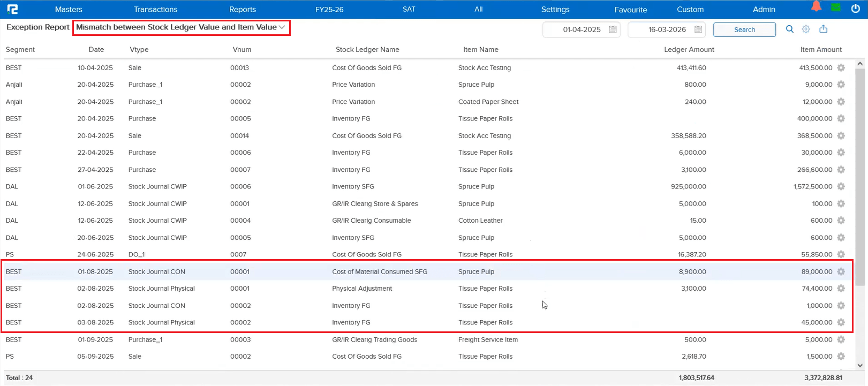This screenshot has height=386, width=868.
Task: Click gear icon on Freight Service Item row
Action: coord(841,339)
